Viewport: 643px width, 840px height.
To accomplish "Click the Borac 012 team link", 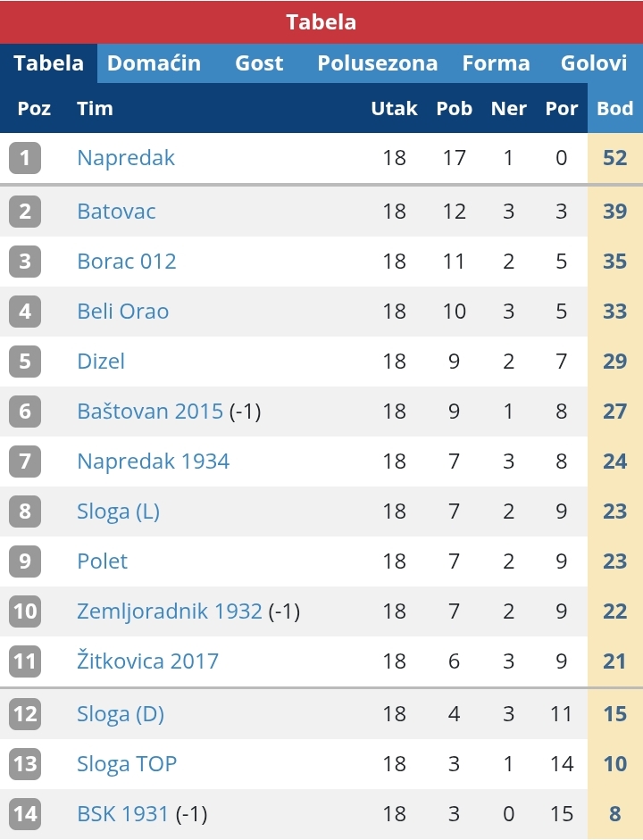I will tap(127, 262).
